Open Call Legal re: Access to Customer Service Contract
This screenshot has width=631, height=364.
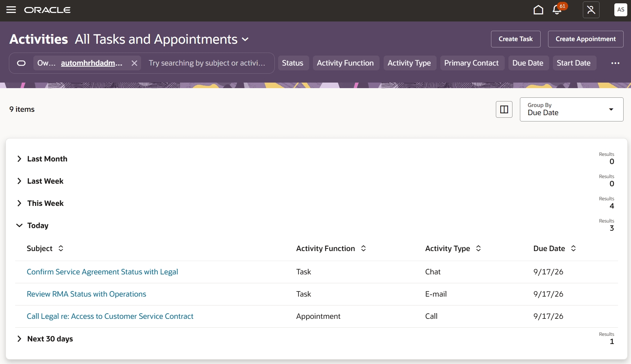click(x=110, y=317)
